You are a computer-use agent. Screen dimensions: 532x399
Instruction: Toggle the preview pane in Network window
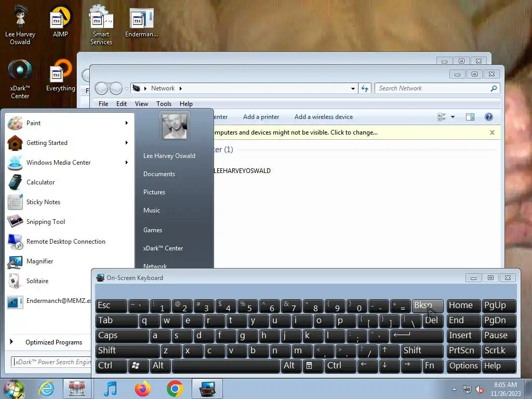470,117
